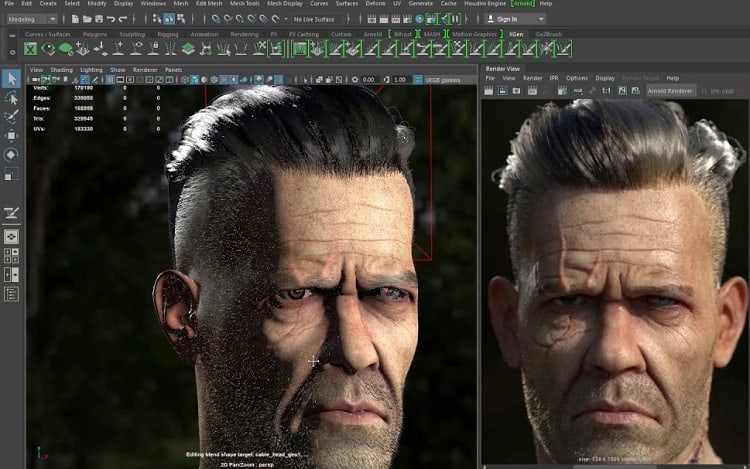Open the Modeling menu set dropdown
This screenshot has width=750, height=469.
click(x=32, y=19)
